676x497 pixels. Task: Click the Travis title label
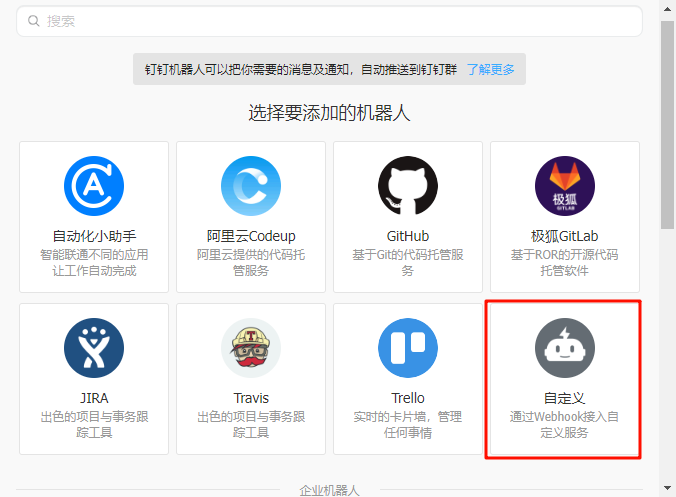(x=251, y=398)
